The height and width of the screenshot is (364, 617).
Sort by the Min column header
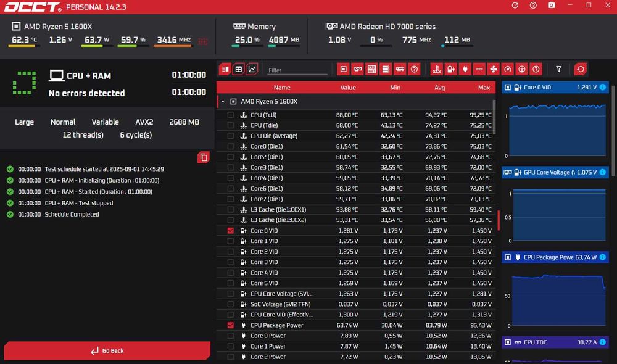pyautogui.click(x=395, y=88)
